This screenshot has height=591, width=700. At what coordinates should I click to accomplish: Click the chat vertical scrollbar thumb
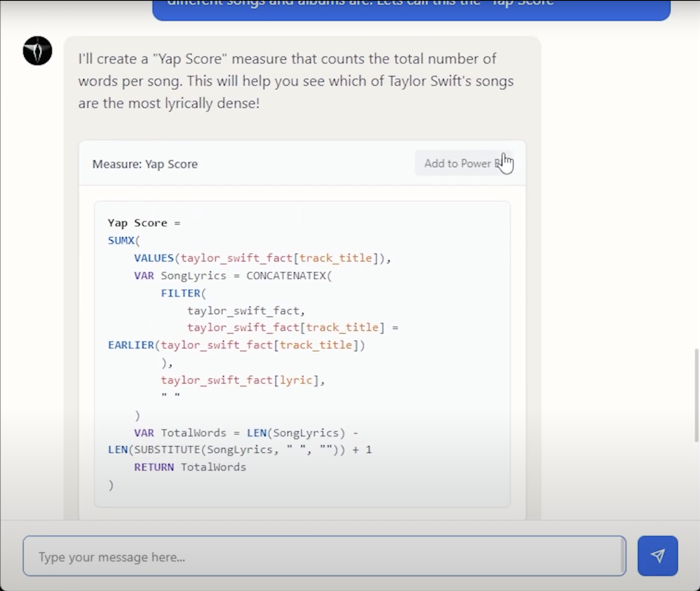[696, 395]
